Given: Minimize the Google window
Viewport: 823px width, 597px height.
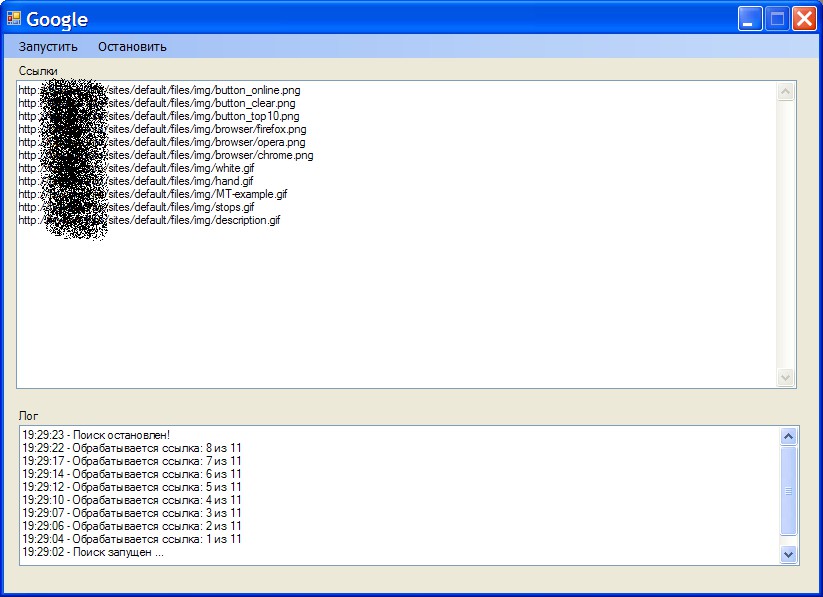Looking at the screenshot, I should click(x=750, y=19).
